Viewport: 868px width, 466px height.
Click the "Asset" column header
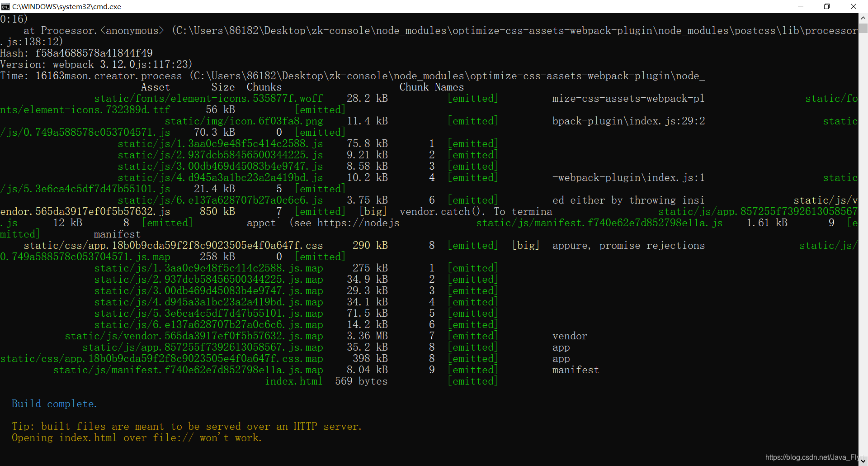pos(156,87)
